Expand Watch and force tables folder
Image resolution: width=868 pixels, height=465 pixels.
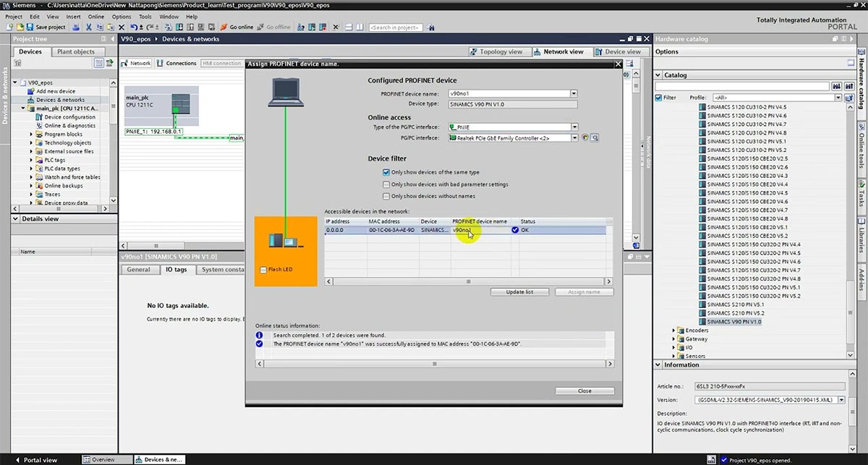coord(31,177)
